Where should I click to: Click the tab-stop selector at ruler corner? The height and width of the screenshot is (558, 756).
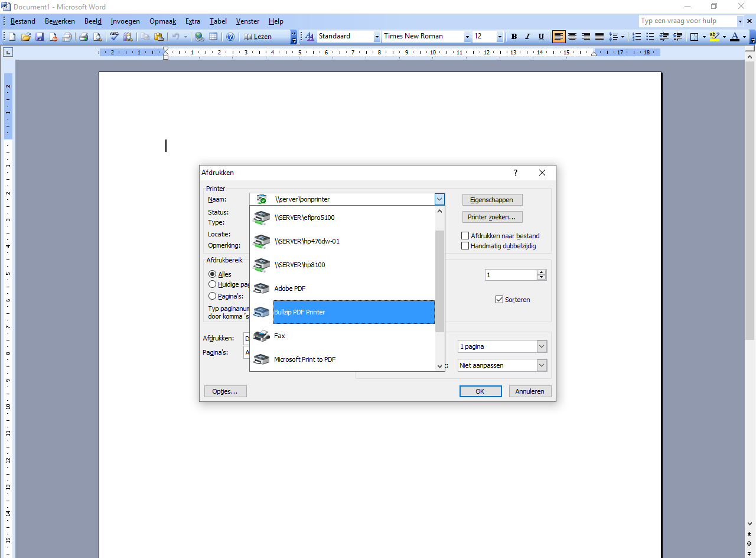click(x=8, y=53)
